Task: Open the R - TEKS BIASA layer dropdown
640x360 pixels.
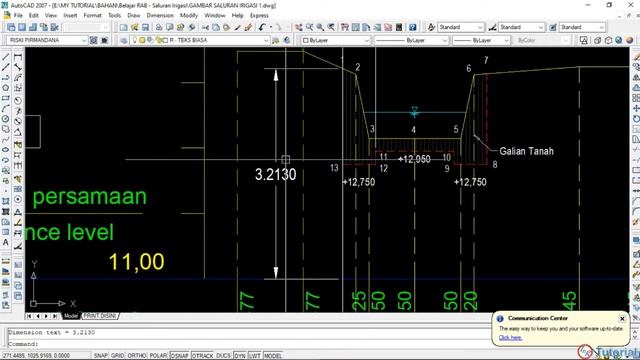Action: click(199, 40)
